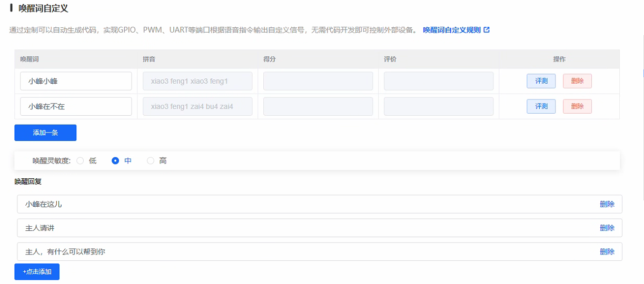This screenshot has width=644, height=284.
Task: Delete the 小峰在这儿 wake reply
Action: point(607,204)
